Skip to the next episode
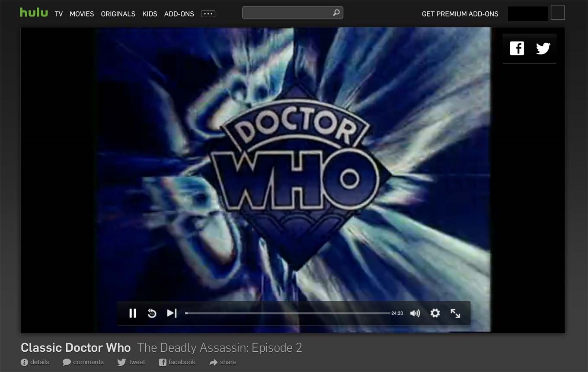The height and width of the screenshot is (372, 588). click(172, 313)
